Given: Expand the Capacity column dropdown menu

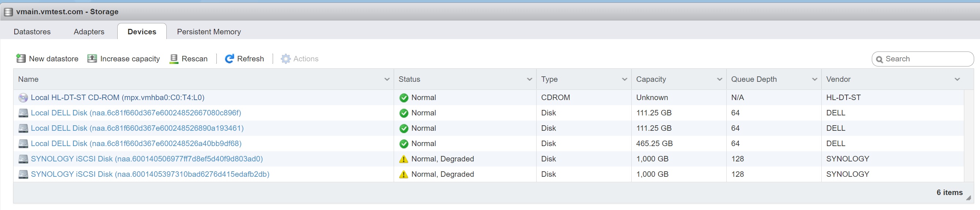Looking at the screenshot, I should coord(719,79).
